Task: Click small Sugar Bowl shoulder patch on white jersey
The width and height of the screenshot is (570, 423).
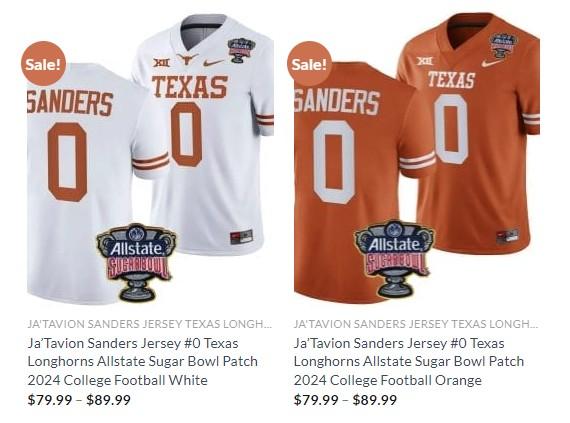Action: point(241,50)
